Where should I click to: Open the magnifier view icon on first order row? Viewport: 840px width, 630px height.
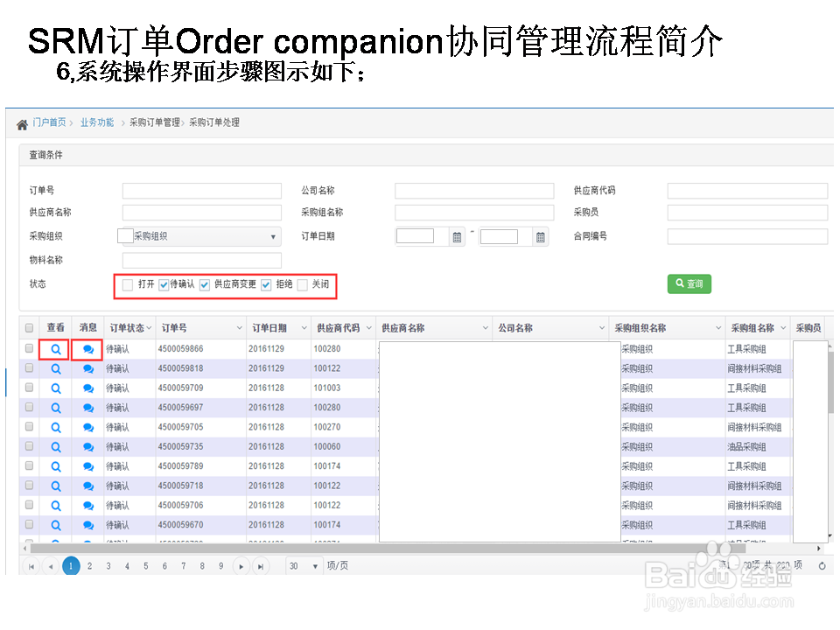tap(55, 348)
